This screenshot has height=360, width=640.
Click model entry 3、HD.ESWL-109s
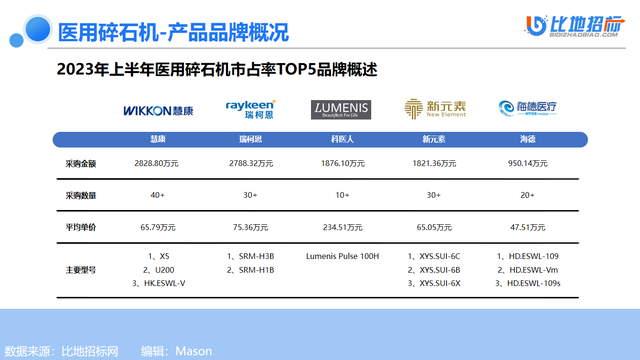click(x=527, y=283)
